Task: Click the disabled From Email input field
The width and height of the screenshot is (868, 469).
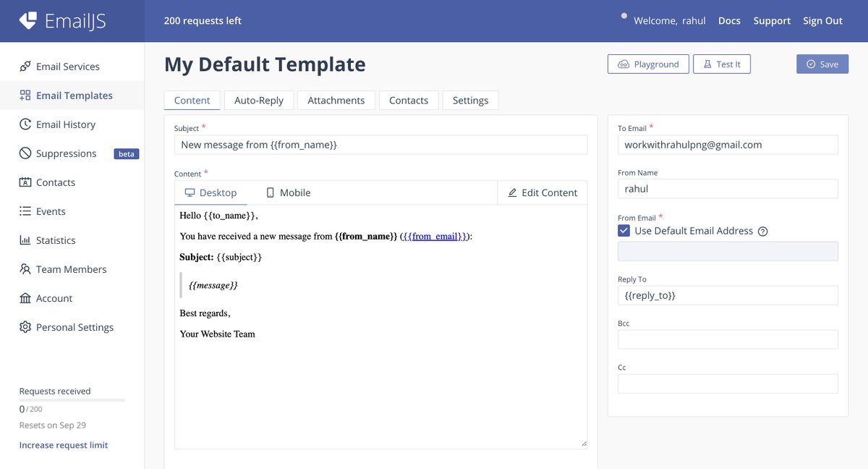Action: pyautogui.click(x=728, y=251)
